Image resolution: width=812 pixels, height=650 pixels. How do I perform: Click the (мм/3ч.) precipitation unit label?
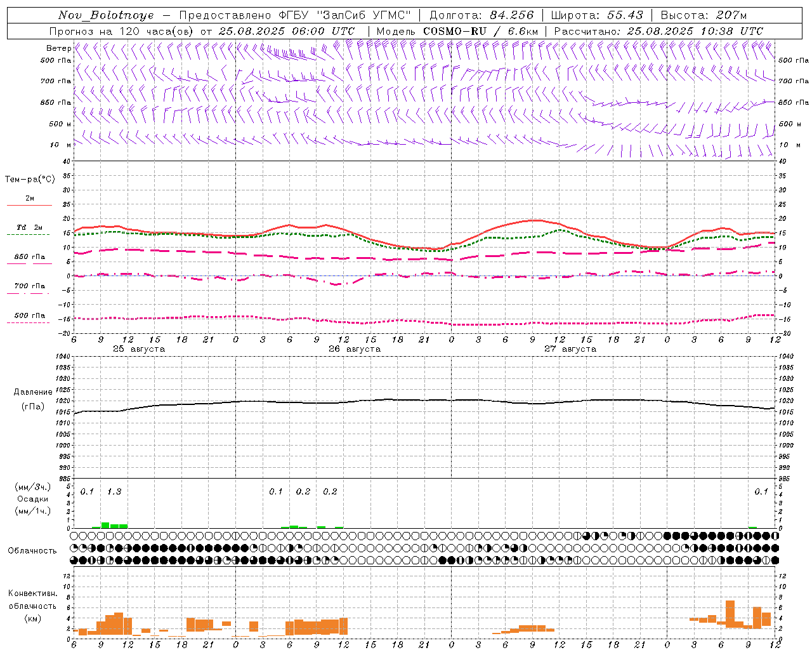point(33,487)
